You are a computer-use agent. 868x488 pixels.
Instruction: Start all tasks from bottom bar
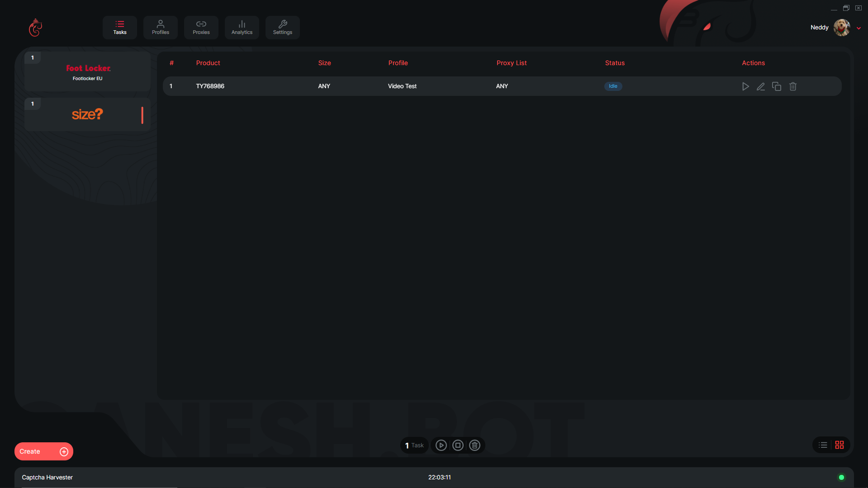pos(441,445)
